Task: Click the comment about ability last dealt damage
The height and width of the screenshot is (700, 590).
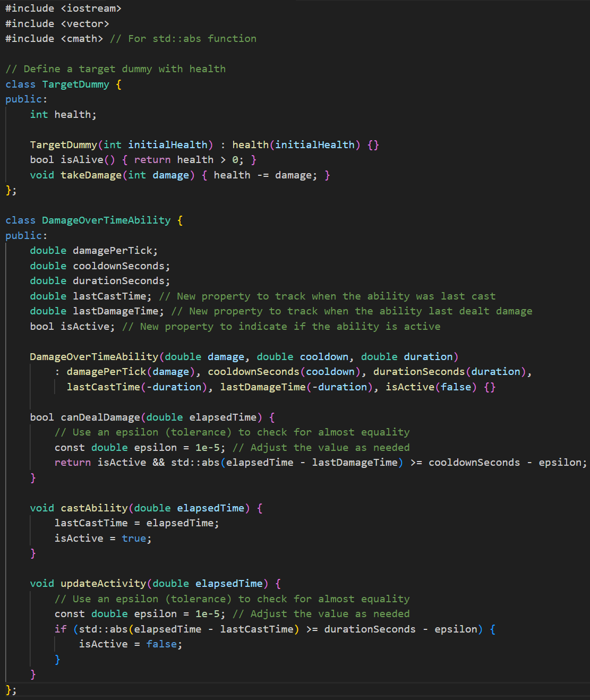Action: point(352,311)
